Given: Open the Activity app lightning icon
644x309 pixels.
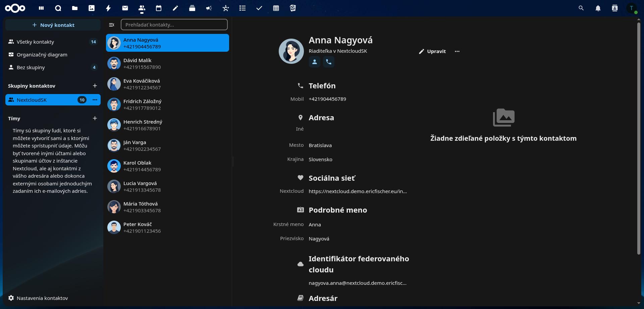Looking at the screenshot, I should click(108, 8).
